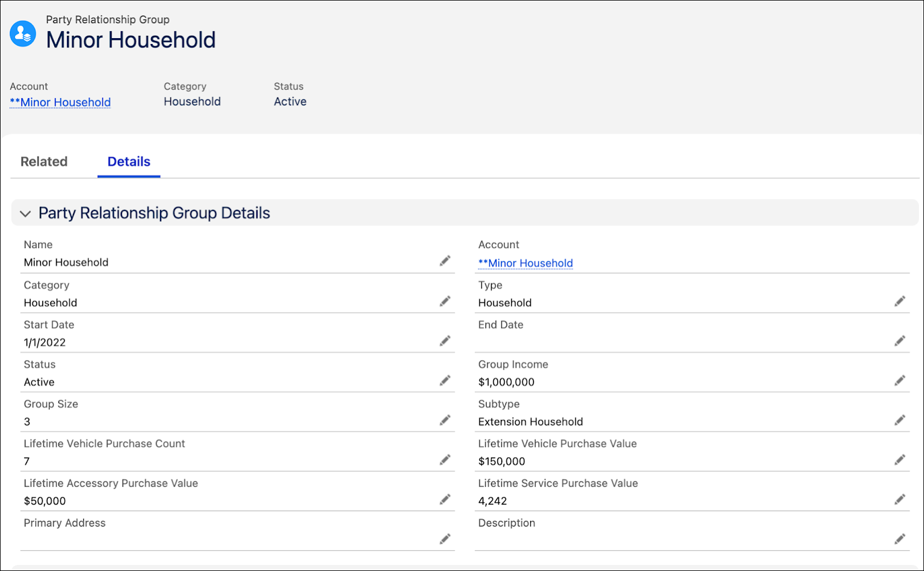This screenshot has width=924, height=571.
Task: Select the Details tab
Action: click(x=128, y=161)
